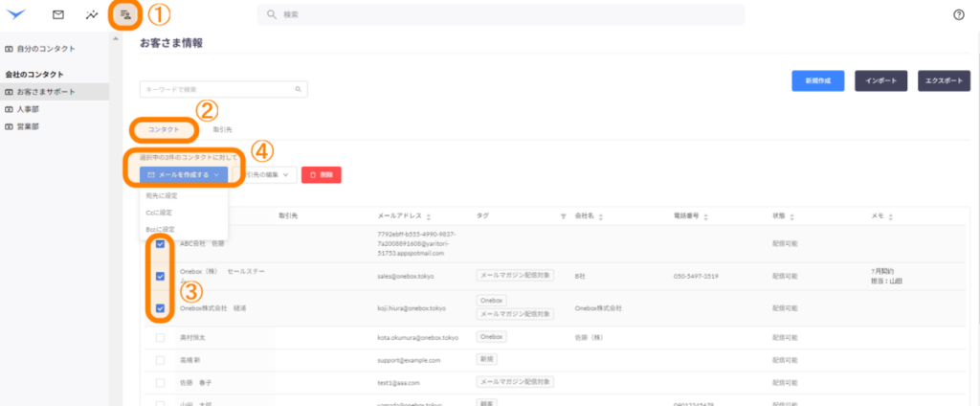This screenshot has width=980, height=406.
Task: Click the 新規作成 button
Action: pyautogui.click(x=816, y=81)
